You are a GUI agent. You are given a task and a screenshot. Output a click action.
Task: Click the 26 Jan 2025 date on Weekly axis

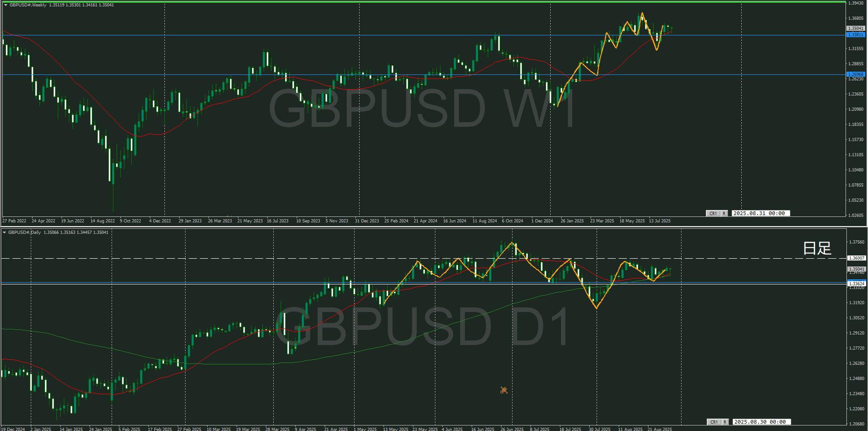pyautogui.click(x=572, y=221)
